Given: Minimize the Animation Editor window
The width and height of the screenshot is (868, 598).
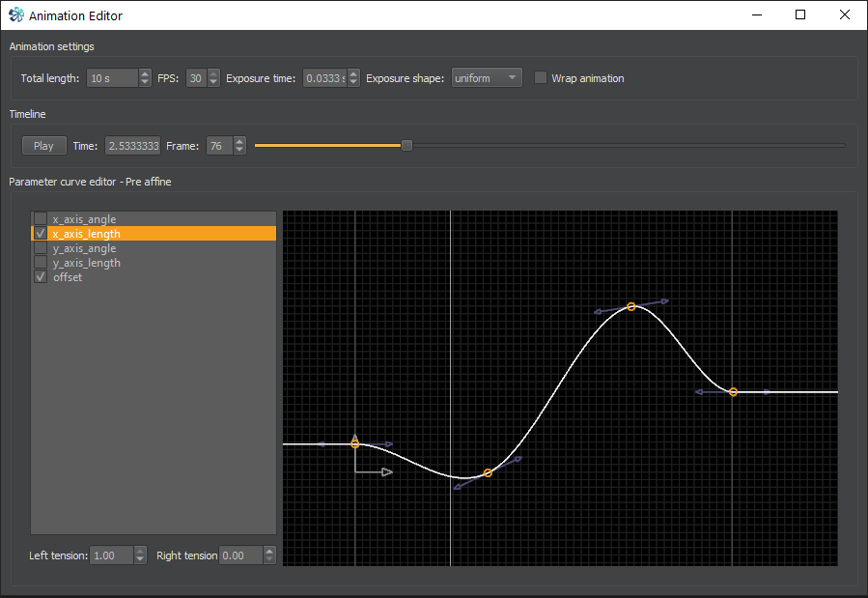Looking at the screenshot, I should click(757, 14).
